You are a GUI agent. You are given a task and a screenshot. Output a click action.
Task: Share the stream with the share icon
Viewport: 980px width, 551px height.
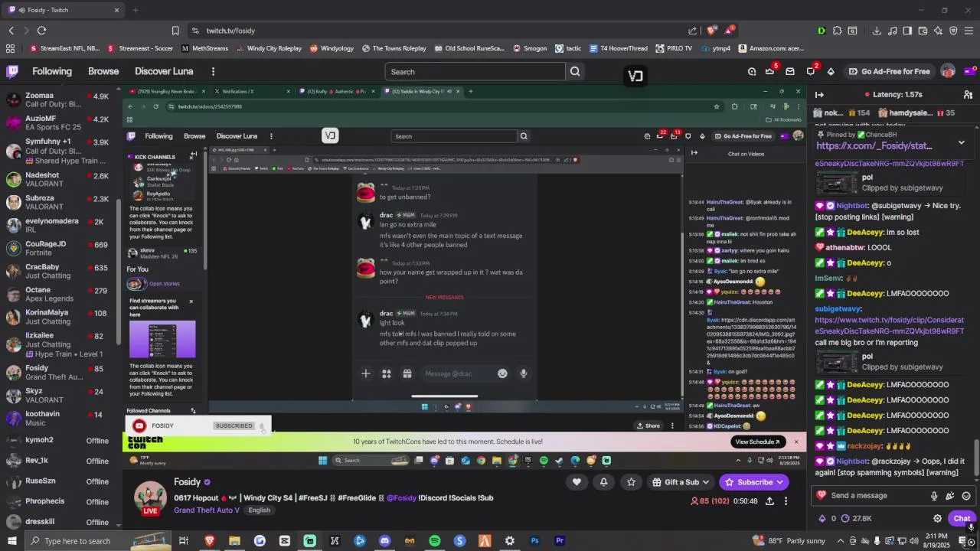pyautogui.click(x=769, y=501)
